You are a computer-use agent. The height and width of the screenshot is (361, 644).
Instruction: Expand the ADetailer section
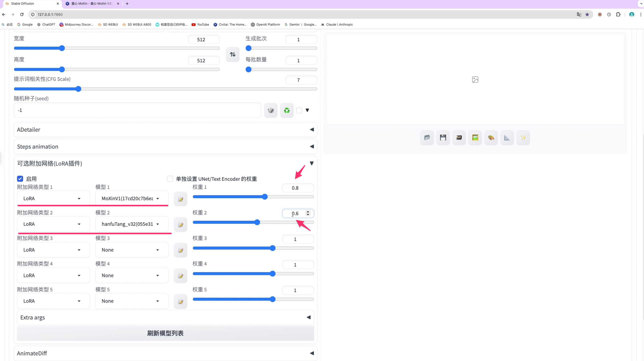(165, 130)
